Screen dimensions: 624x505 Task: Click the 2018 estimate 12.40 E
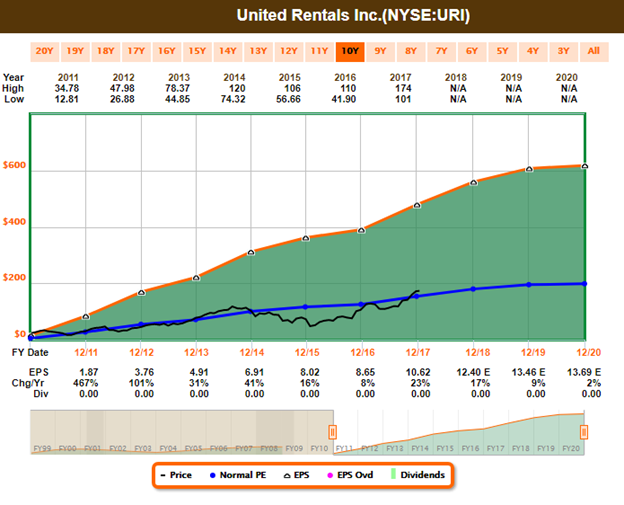pos(473,372)
